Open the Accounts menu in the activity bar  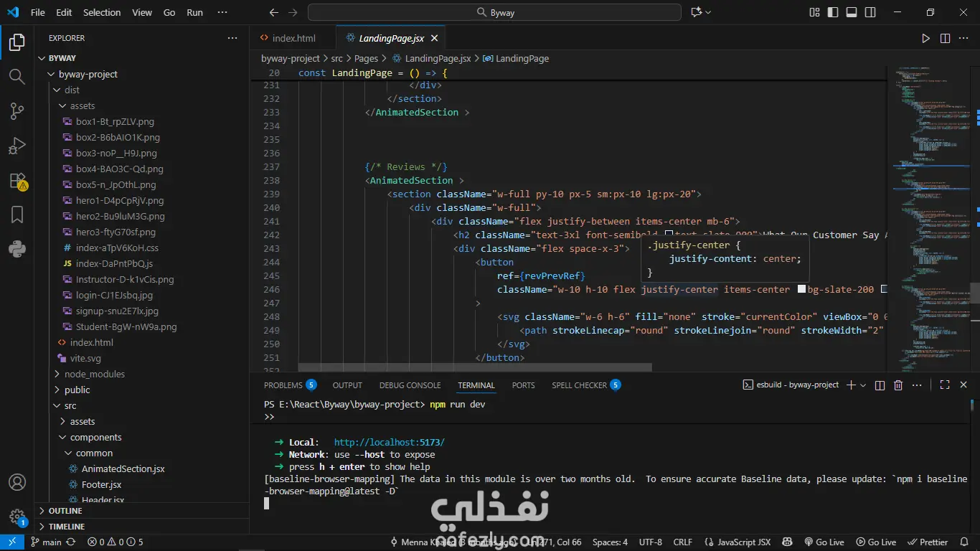17,482
